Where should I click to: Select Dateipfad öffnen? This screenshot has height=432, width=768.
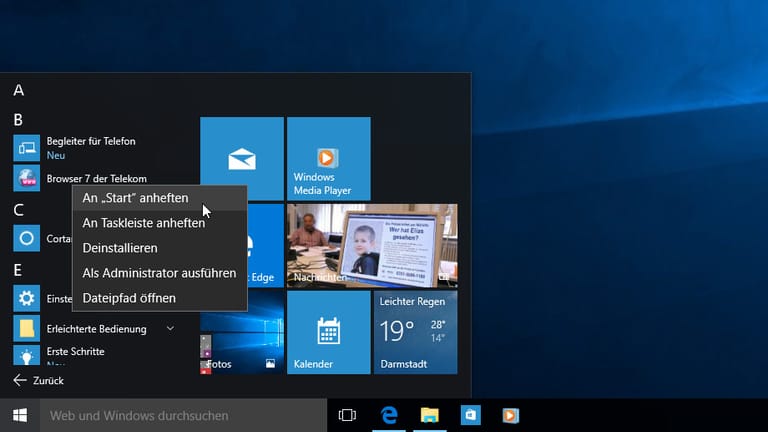tap(160, 298)
